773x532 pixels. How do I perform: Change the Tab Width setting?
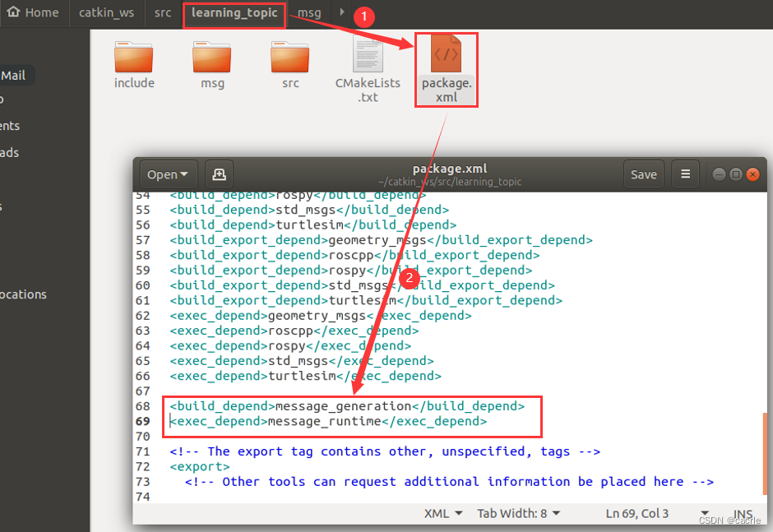click(519, 513)
